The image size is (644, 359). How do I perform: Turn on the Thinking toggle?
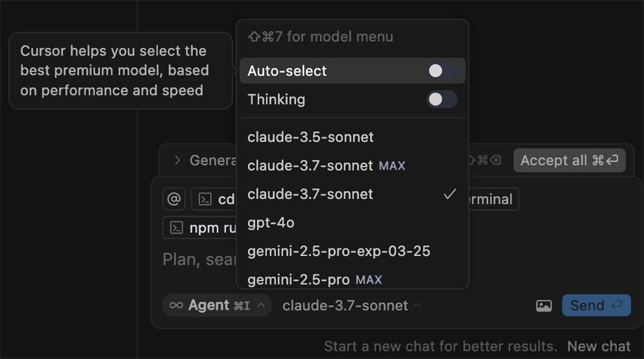tap(442, 99)
